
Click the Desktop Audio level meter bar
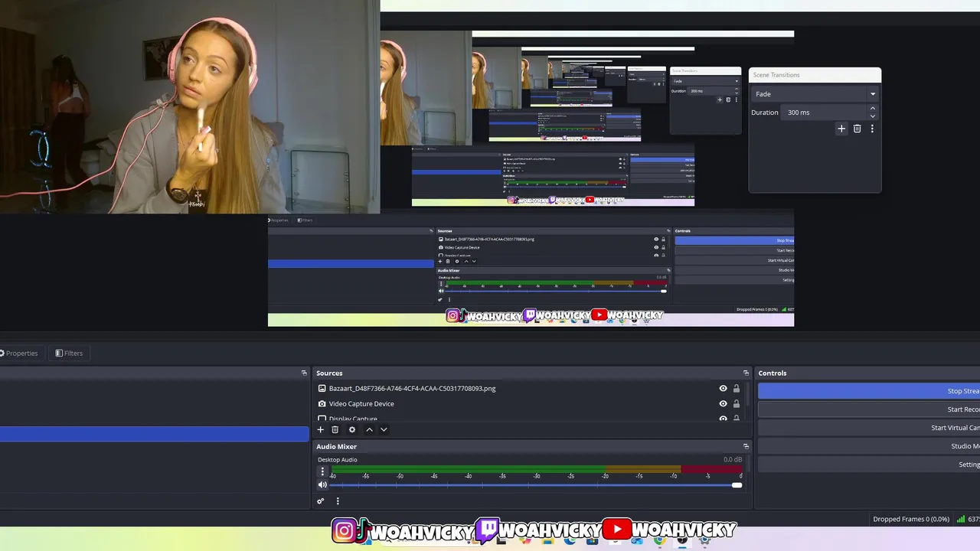coord(536,469)
